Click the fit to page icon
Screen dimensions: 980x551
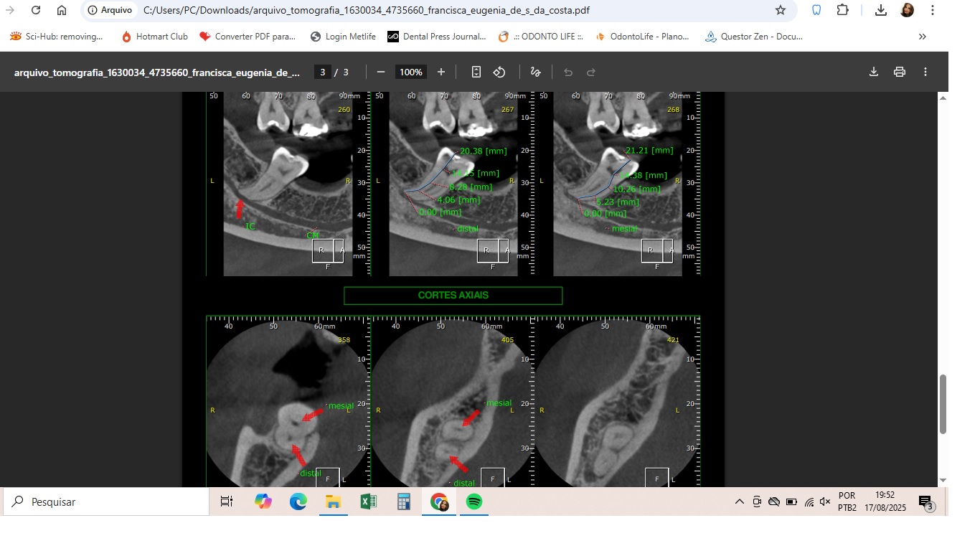[x=476, y=72]
